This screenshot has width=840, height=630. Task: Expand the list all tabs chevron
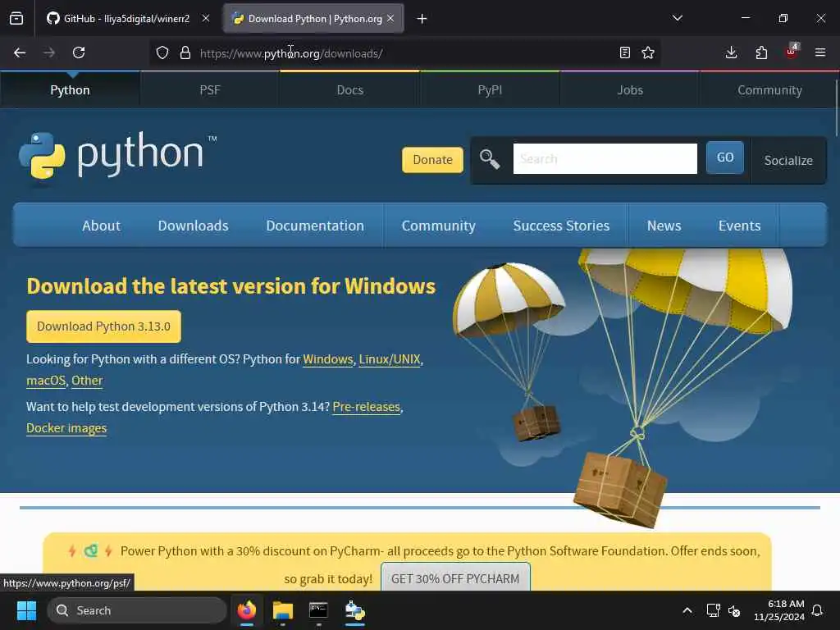pos(678,18)
